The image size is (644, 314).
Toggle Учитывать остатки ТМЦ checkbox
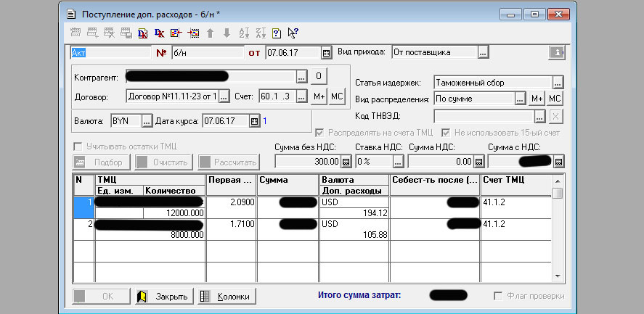(x=79, y=146)
